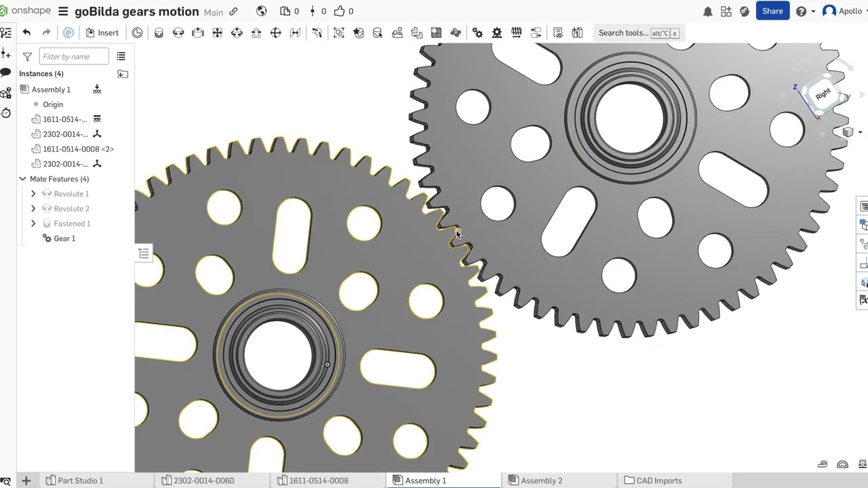Select the Rack and pinion relation tool
Image resolution: width=868 pixels, height=488 pixels.
pos(497,33)
